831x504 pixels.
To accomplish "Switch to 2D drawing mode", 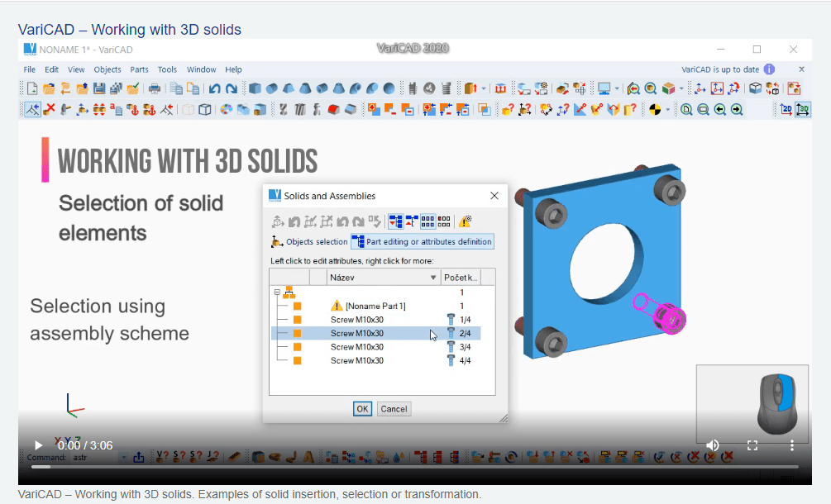I will tap(786, 110).
